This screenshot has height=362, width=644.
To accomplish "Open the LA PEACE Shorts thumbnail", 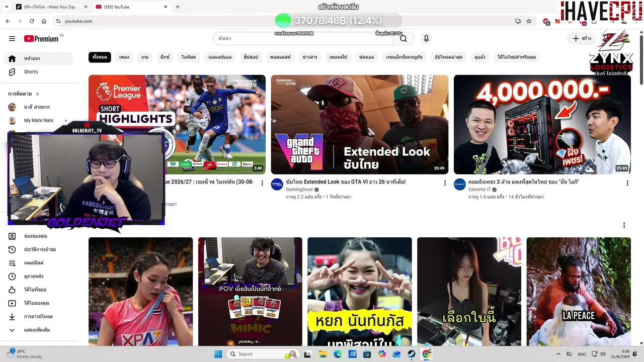I will (579, 292).
